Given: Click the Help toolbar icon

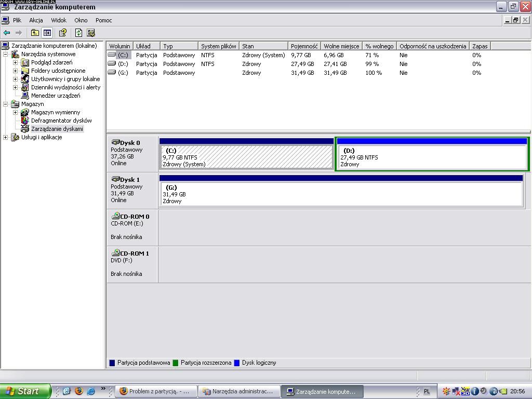Looking at the screenshot, I should tap(63, 33).
